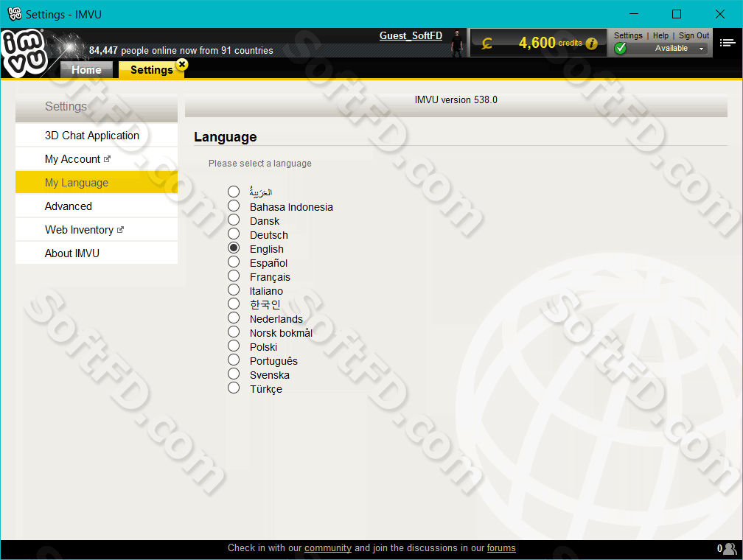Select the Korean language radio button

[x=234, y=304]
